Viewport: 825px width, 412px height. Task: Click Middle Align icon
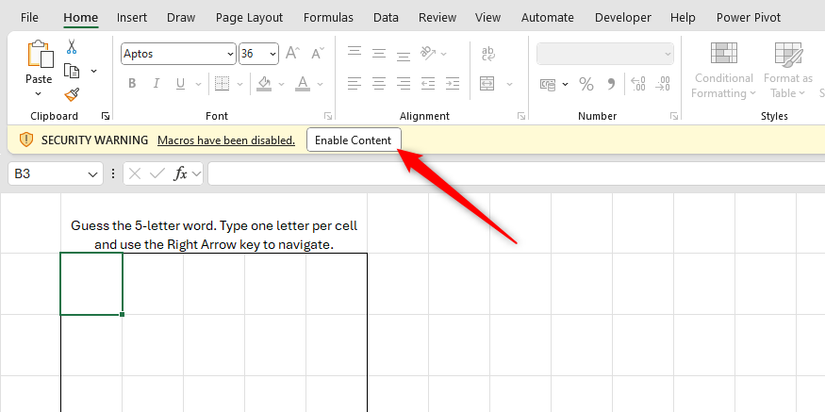click(x=379, y=53)
